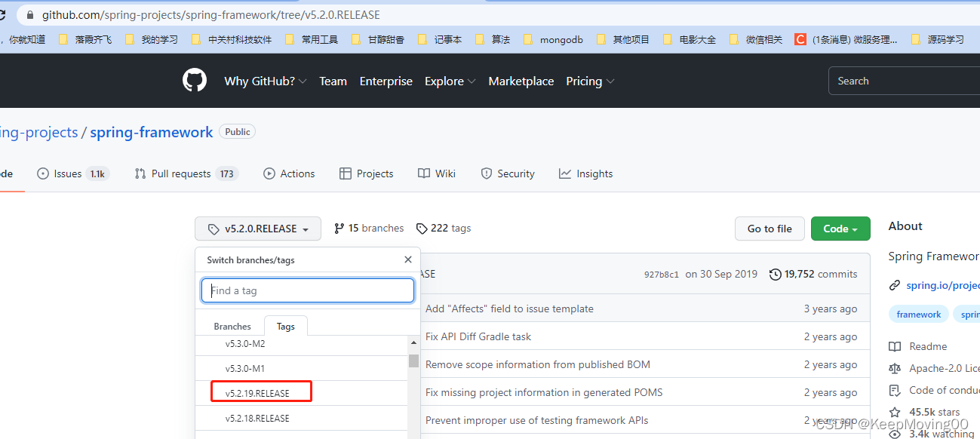The height and width of the screenshot is (439, 980).
Task: Click the GitHub Octocat logo
Action: coord(195,81)
